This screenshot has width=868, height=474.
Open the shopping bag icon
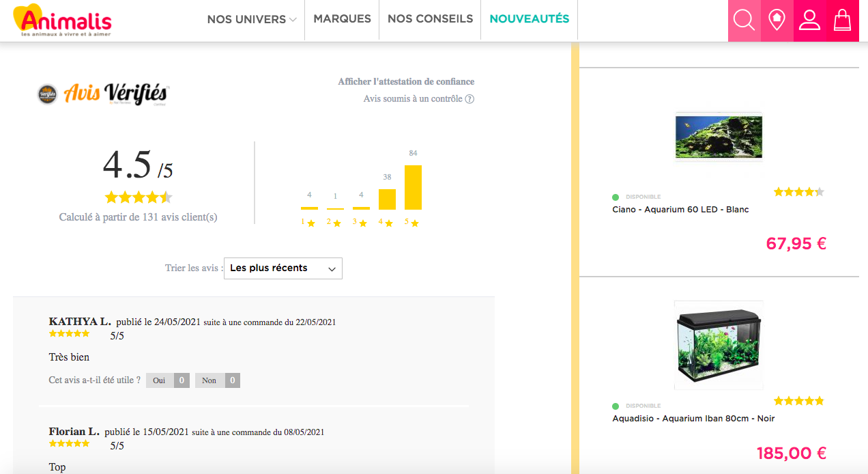(x=843, y=20)
